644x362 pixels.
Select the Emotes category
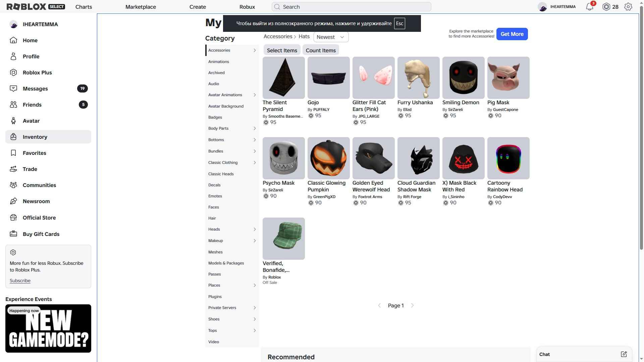click(215, 196)
